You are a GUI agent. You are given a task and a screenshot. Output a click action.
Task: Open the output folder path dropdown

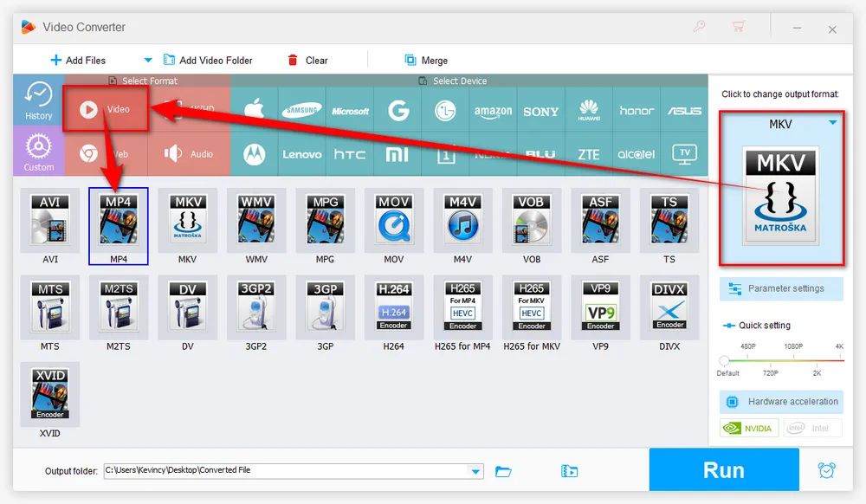(x=475, y=471)
